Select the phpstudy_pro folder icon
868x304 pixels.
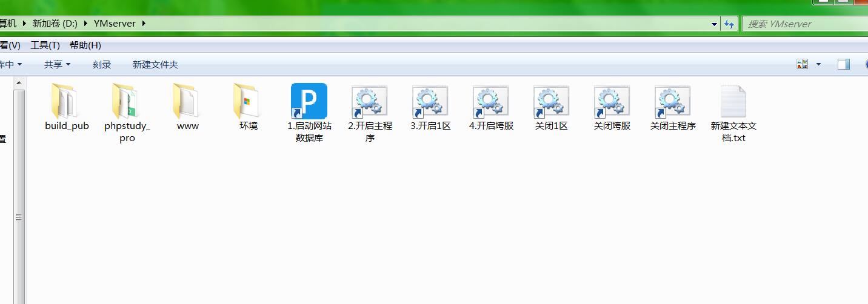pyautogui.click(x=127, y=102)
